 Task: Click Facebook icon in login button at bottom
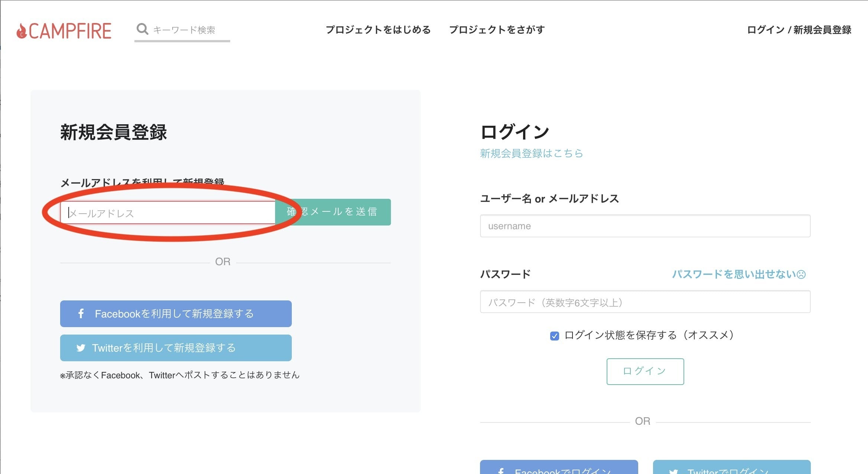click(501, 471)
